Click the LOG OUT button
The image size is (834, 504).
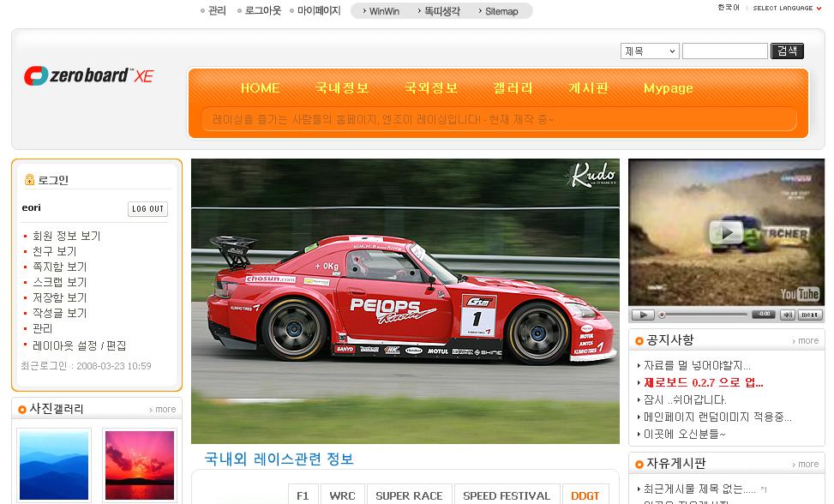(x=148, y=209)
